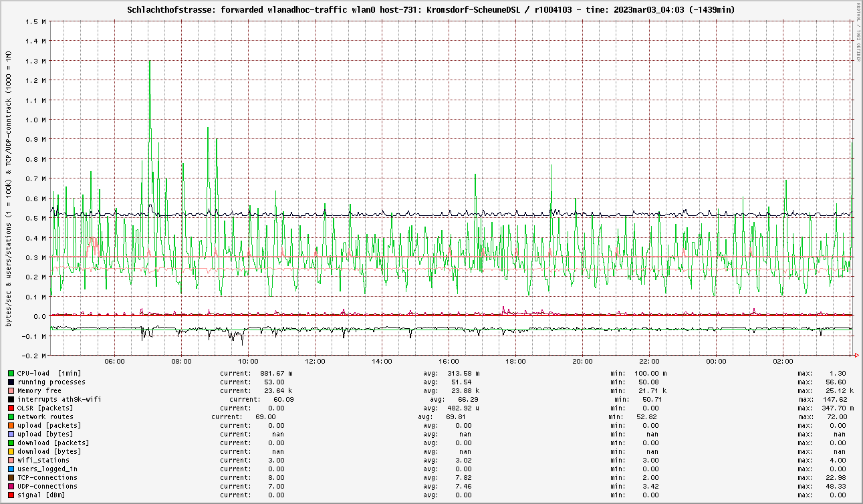Image resolution: width=863 pixels, height=504 pixels.
Task: Click the TCP-connections max value 22.98
Action: (x=836, y=477)
